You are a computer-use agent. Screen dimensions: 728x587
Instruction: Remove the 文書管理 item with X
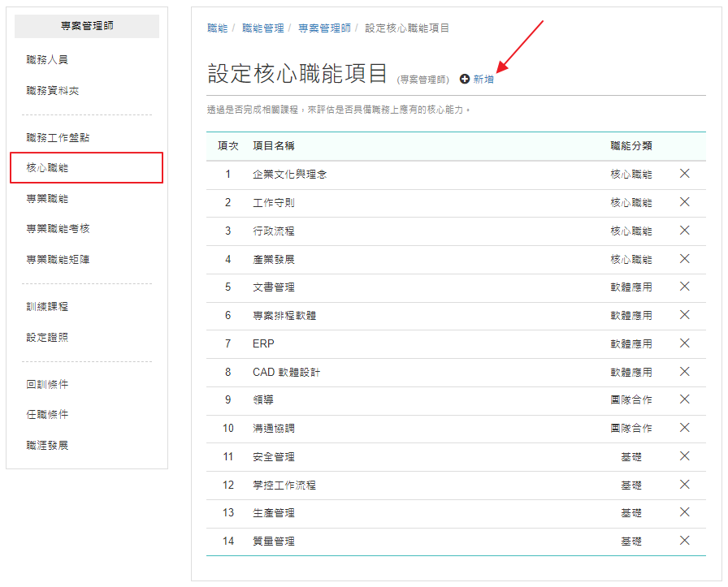(684, 287)
